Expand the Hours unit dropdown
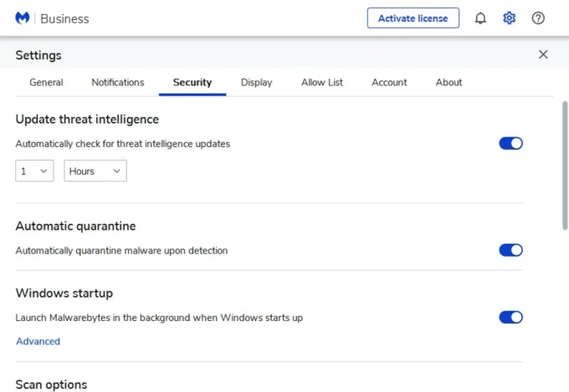This screenshot has width=569, height=392. pos(95,171)
